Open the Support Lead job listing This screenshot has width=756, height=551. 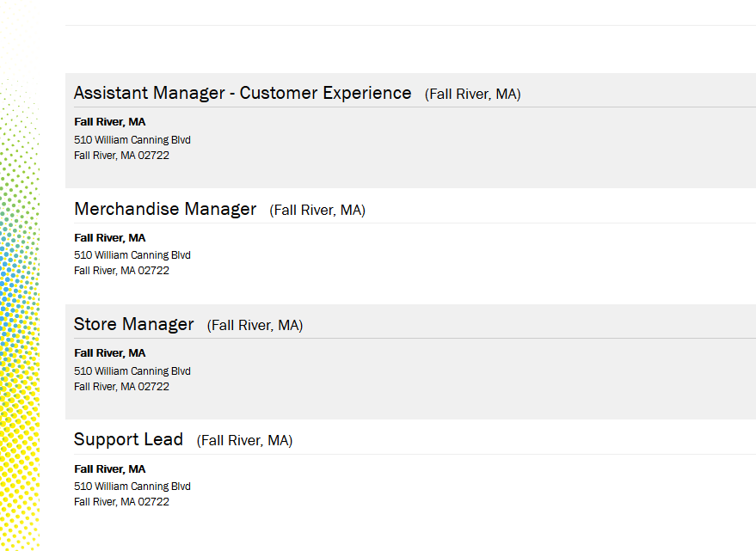pos(128,439)
